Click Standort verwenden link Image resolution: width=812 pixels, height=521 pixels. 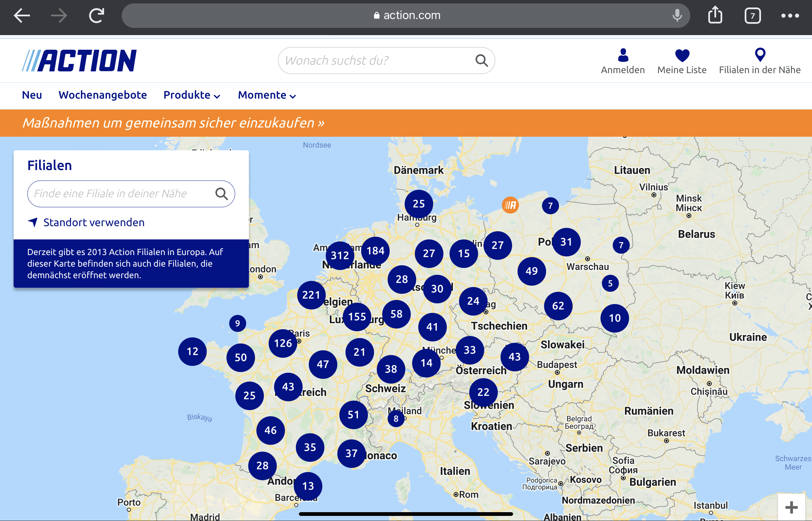tap(94, 222)
